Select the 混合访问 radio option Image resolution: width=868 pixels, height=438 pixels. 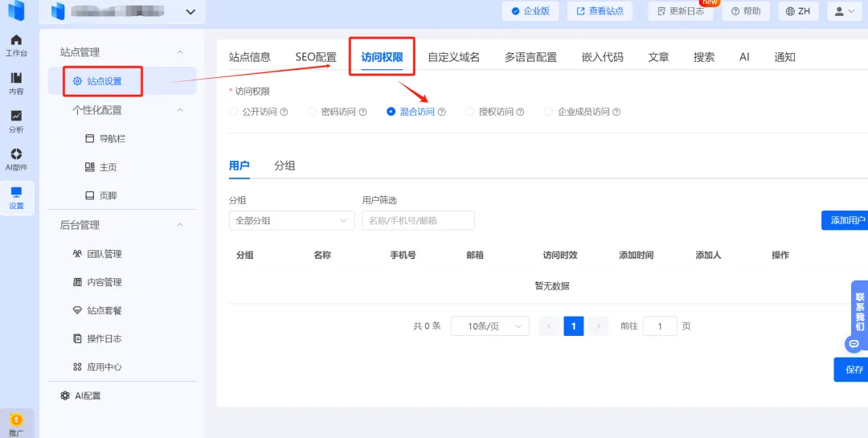point(391,112)
